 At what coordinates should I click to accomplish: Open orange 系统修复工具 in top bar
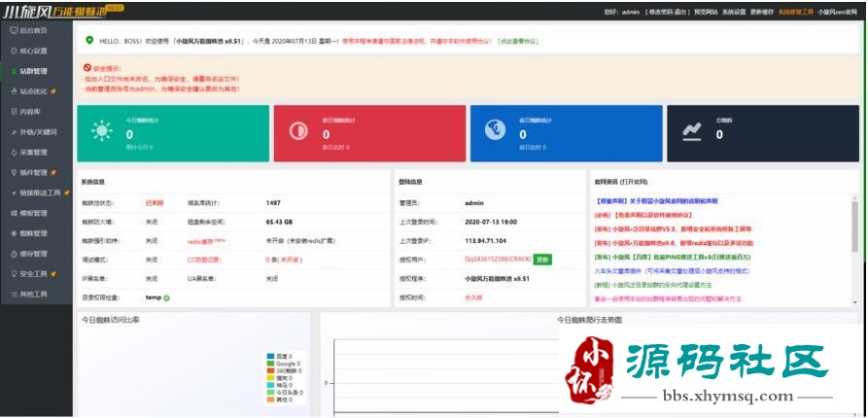pyautogui.click(x=795, y=12)
